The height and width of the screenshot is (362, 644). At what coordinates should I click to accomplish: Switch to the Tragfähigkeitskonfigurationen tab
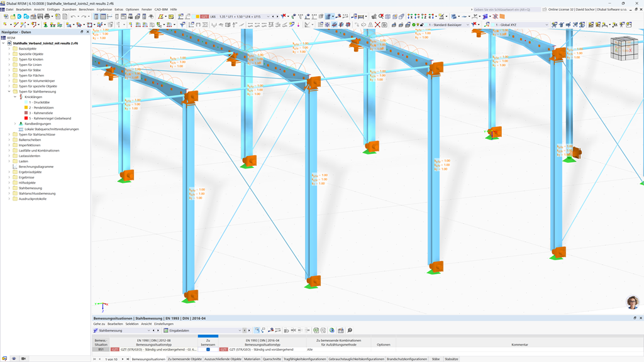[305, 359]
